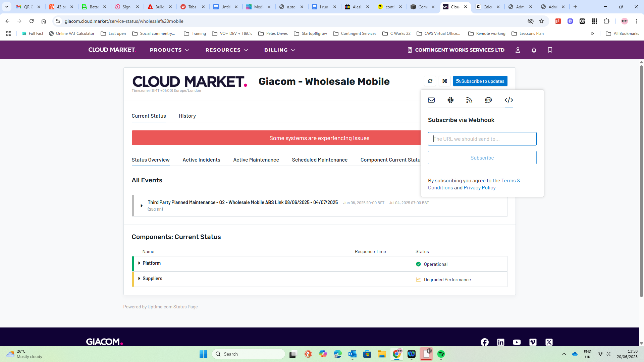
Task: Open the Products dropdown menu
Action: [169, 50]
